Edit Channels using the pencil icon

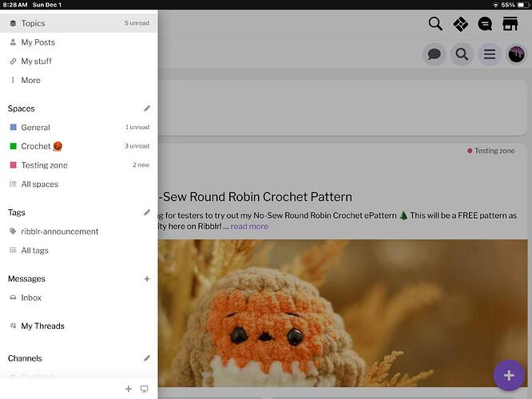click(146, 358)
